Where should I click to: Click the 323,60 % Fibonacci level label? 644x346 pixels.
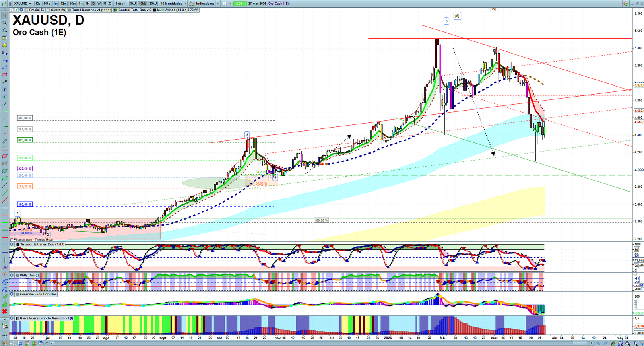pyautogui.click(x=25, y=140)
